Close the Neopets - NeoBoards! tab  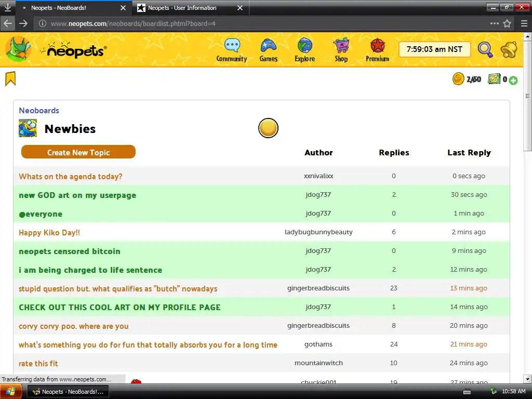123,8
